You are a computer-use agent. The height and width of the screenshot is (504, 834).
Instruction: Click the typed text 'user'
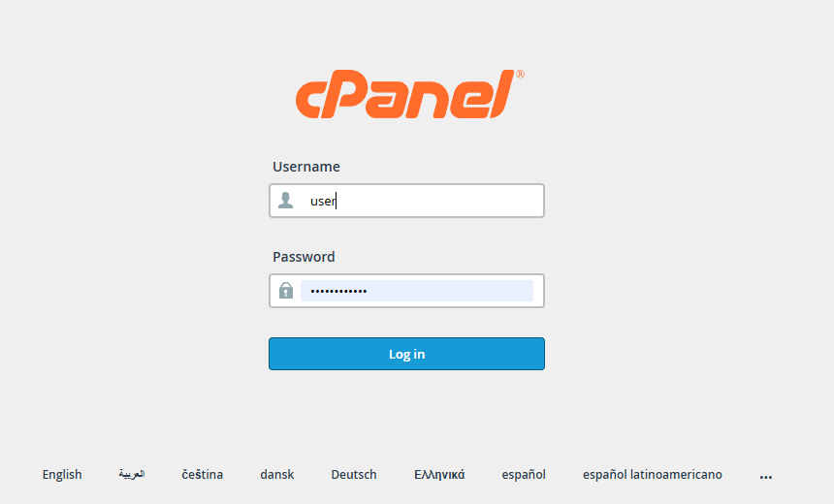tap(322, 202)
